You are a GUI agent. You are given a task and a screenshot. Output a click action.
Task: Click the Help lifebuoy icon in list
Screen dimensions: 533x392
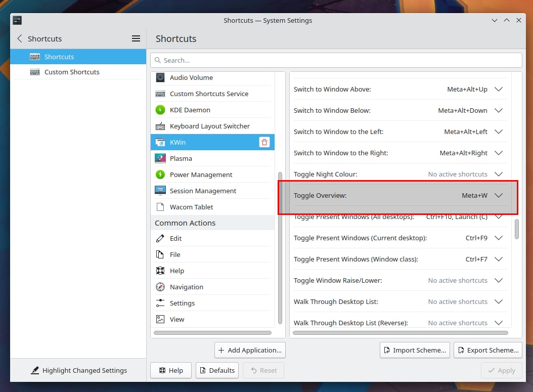[160, 271]
